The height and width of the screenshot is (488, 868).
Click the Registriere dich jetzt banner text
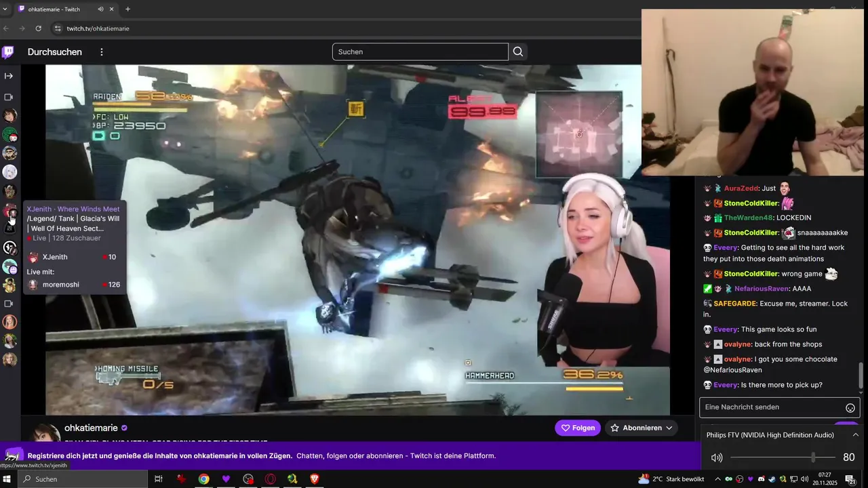(160, 456)
